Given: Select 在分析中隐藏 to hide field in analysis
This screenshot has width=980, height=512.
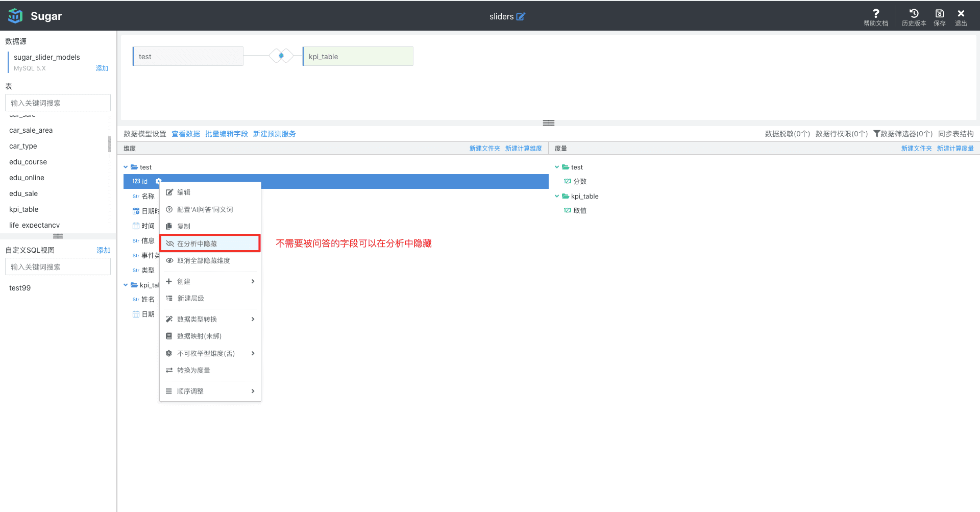Looking at the screenshot, I should 210,243.
